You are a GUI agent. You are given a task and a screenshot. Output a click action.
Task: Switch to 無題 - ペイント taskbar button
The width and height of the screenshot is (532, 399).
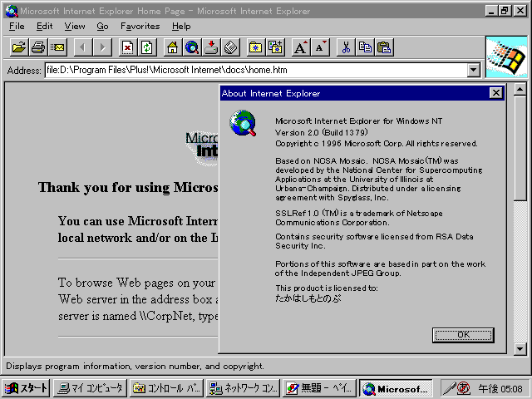(319, 388)
